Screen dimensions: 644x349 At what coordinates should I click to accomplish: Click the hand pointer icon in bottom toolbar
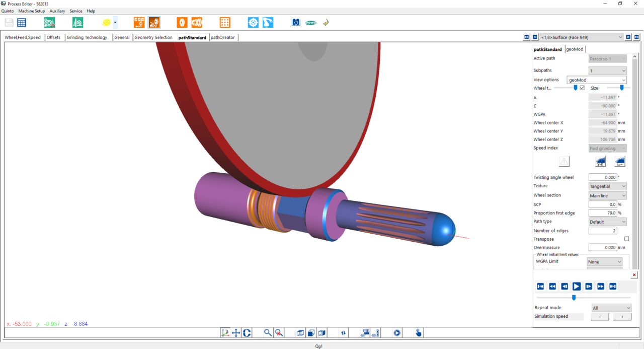coord(418,332)
